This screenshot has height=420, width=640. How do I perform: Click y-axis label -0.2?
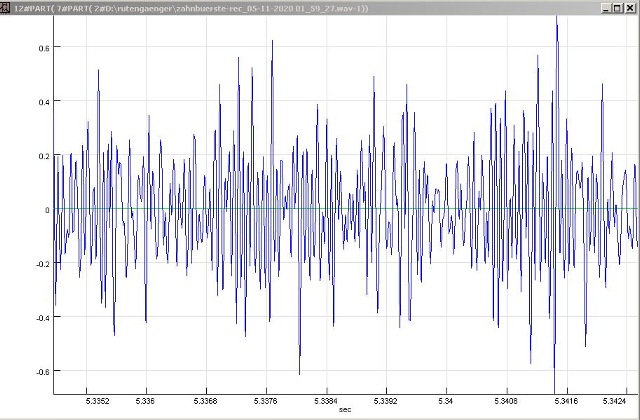(42, 264)
